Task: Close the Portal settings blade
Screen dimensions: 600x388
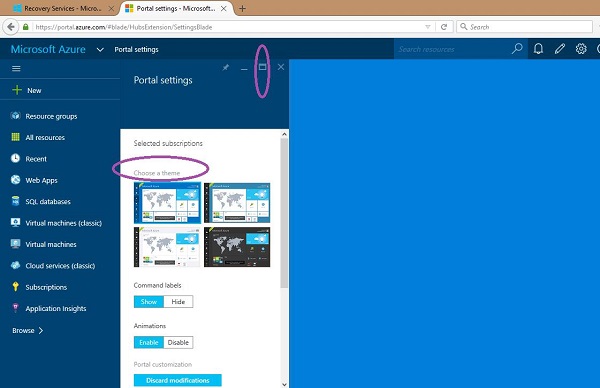Action: pos(281,67)
